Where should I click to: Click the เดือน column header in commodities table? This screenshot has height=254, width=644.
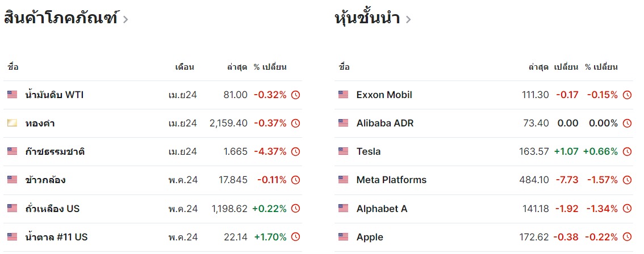click(185, 67)
